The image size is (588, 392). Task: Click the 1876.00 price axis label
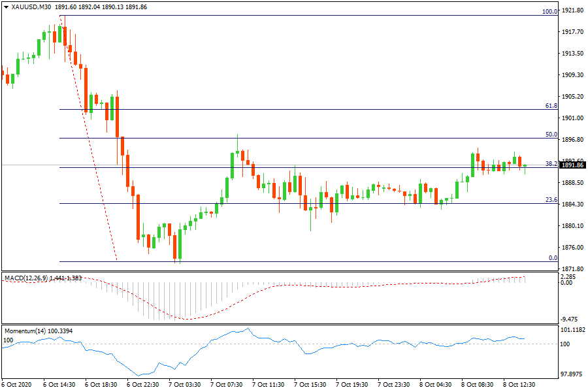click(x=572, y=247)
